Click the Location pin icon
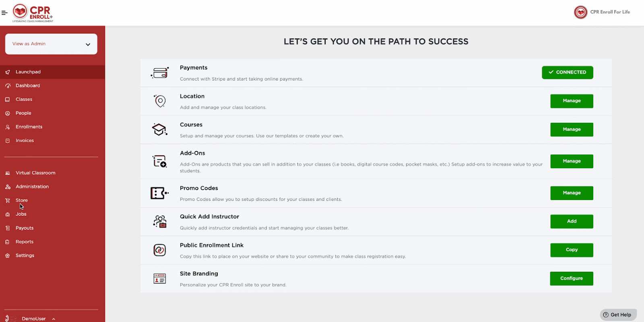This screenshot has width=644, height=322. coord(160,101)
